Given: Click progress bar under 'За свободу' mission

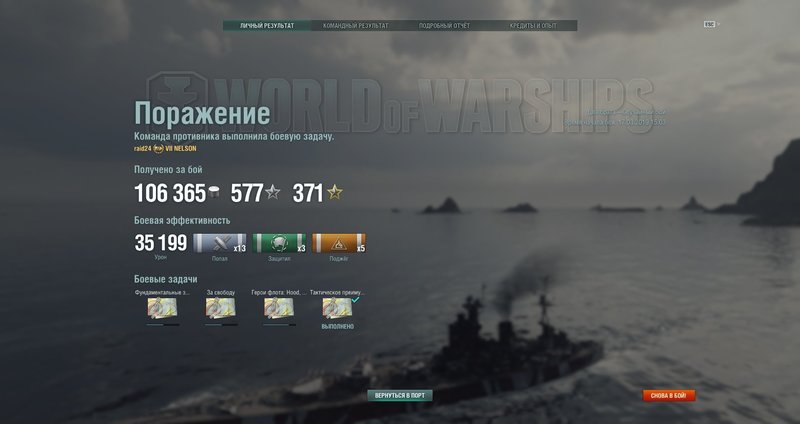Looking at the screenshot, I should (221, 325).
